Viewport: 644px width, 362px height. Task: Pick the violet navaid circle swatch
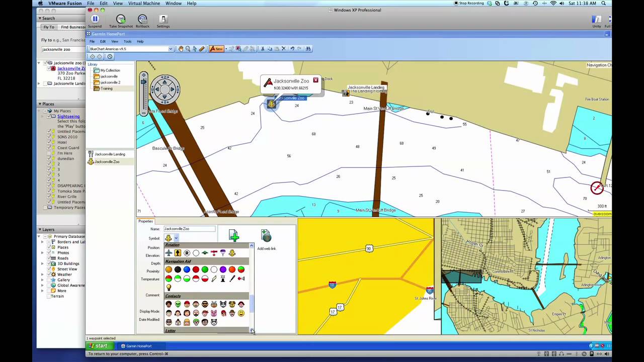coord(223,269)
